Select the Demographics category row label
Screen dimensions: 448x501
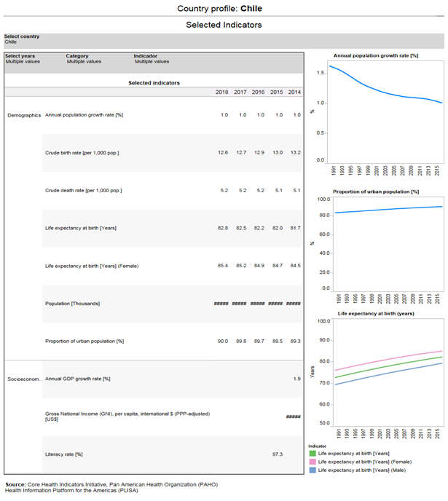coord(24,115)
